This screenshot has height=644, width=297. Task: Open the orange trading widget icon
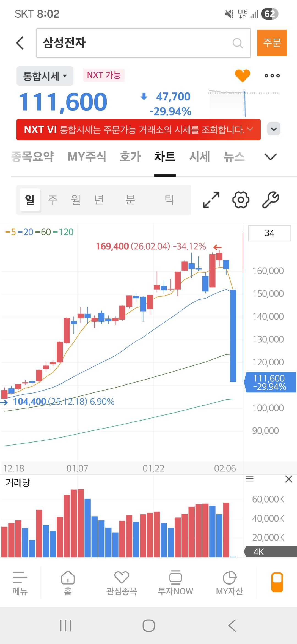coord(277,582)
